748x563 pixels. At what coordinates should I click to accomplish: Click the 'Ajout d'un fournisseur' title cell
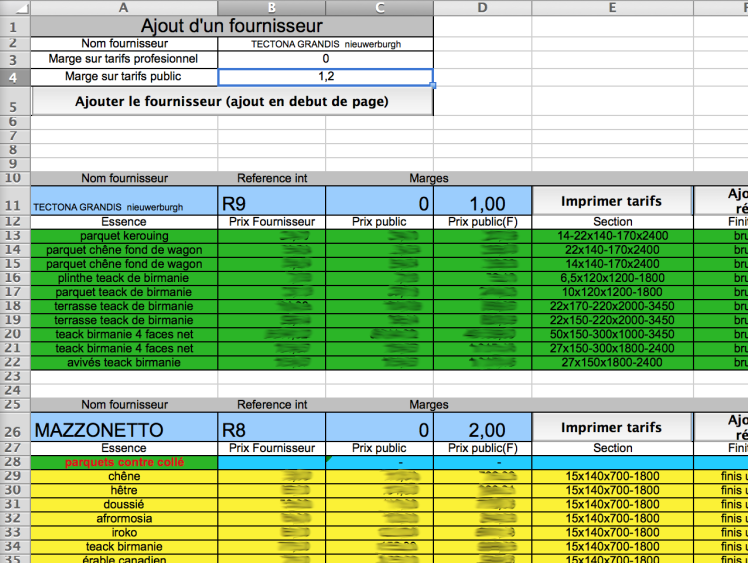[x=232, y=26]
